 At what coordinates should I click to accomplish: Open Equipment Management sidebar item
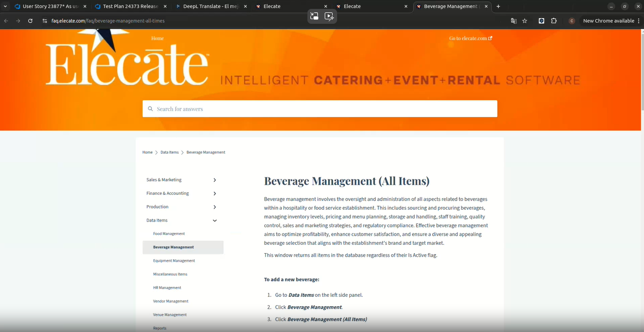[x=174, y=261]
